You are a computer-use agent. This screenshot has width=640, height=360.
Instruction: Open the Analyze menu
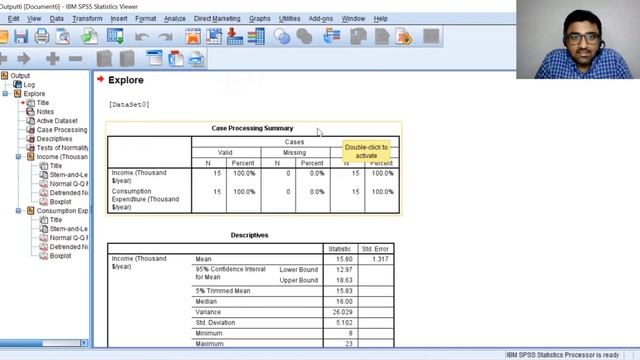(x=175, y=19)
